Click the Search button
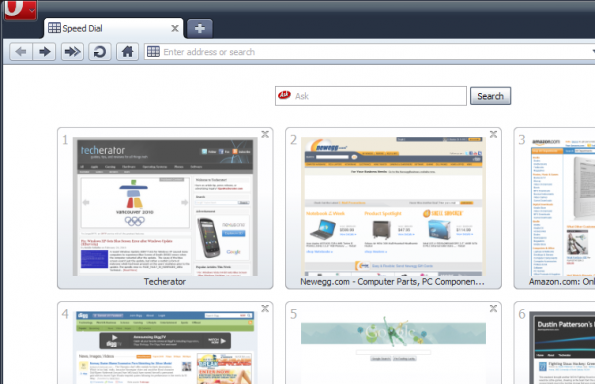Image resolution: width=595 pixels, height=384 pixels. (490, 96)
